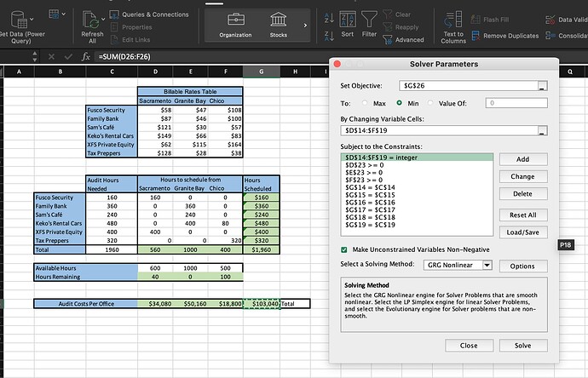Select the Stocks data type
This screenshot has width=588, height=378.
pos(279,25)
